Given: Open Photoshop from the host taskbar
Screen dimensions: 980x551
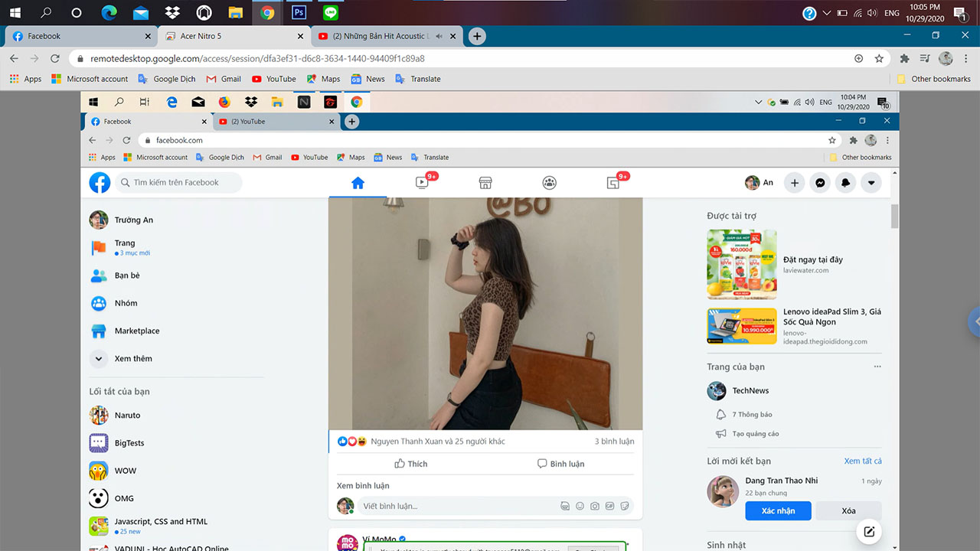Looking at the screenshot, I should (299, 12).
